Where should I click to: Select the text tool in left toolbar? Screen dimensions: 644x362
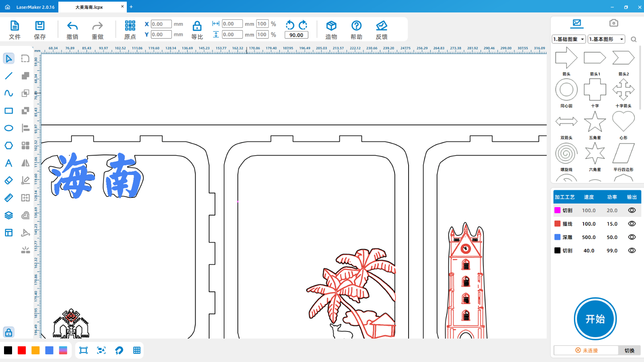pos(8,163)
